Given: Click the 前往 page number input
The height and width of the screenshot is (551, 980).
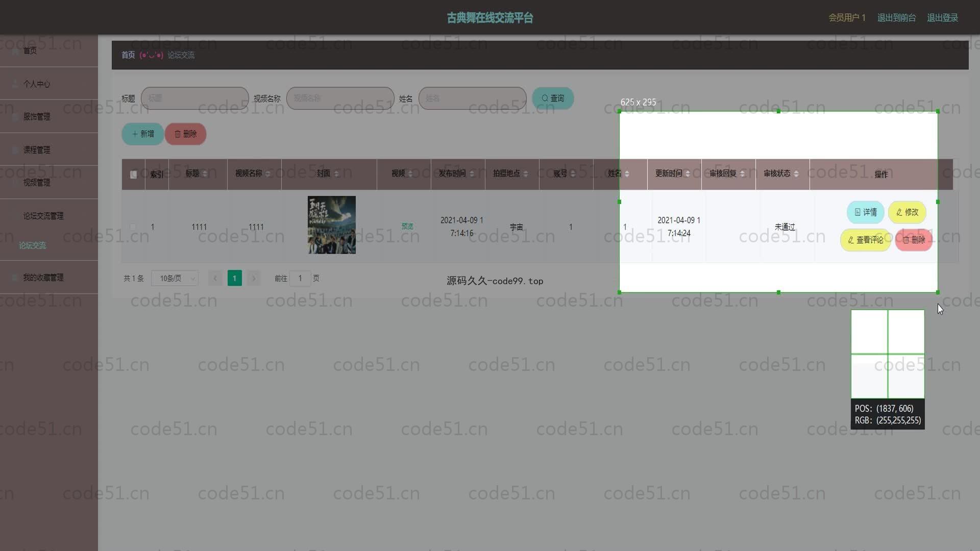Looking at the screenshot, I should [300, 278].
